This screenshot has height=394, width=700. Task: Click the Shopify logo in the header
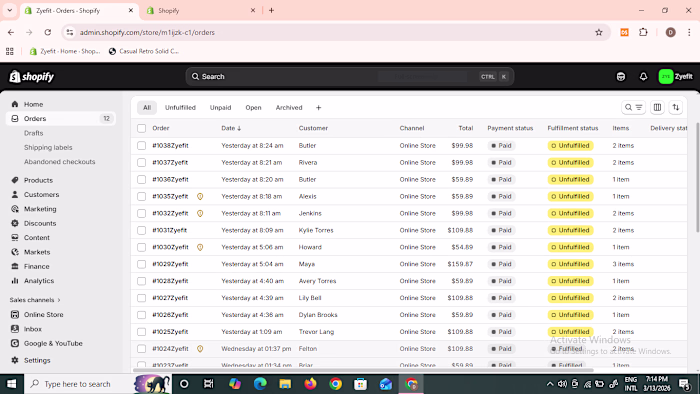tap(32, 77)
